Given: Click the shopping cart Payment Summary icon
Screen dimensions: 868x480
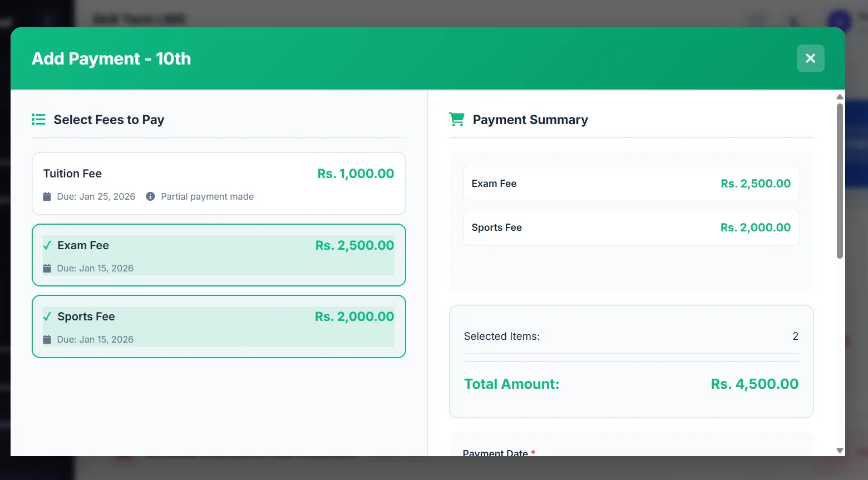Looking at the screenshot, I should click(x=457, y=120).
